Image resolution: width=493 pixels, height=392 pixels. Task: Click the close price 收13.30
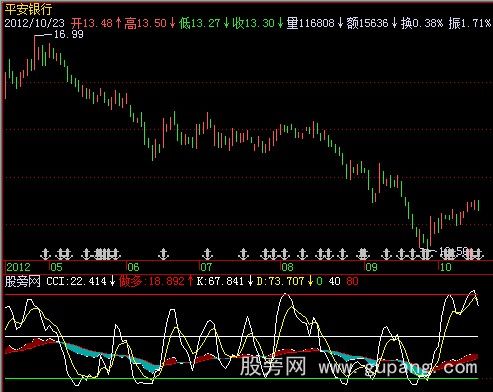click(x=253, y=23)
